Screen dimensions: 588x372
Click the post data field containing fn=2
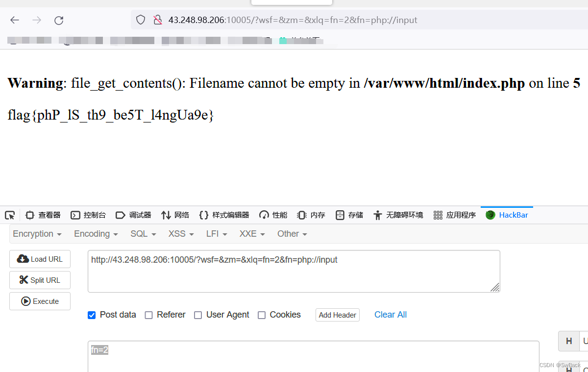(x=314, y=356)
